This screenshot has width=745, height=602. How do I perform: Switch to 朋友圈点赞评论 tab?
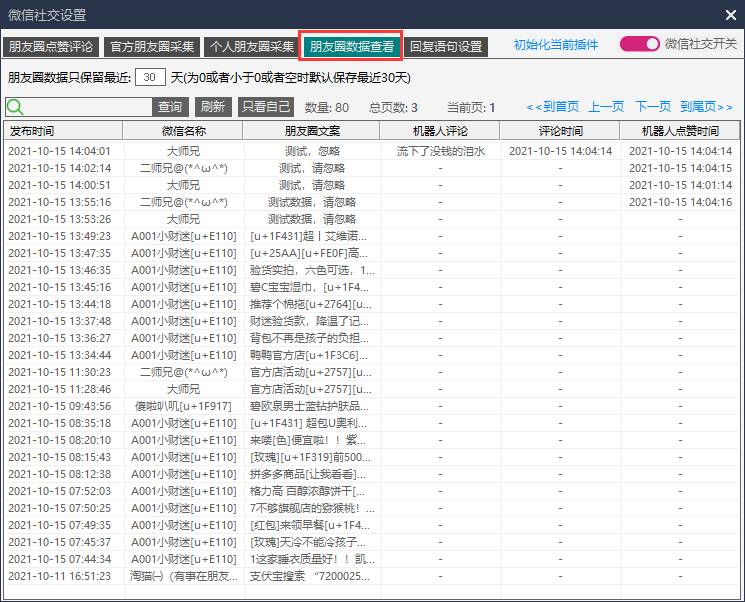pos(50,46)
